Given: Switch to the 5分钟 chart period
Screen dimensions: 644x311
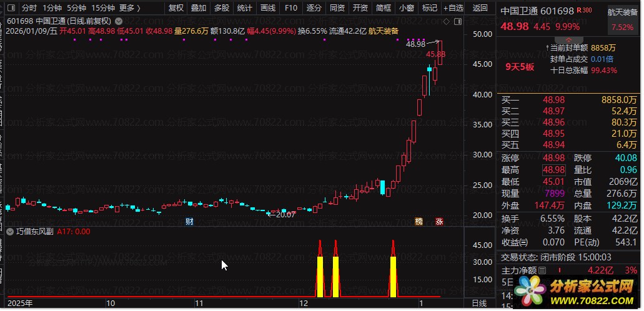Looking at the screenshot, I should [x=76, y=7].
